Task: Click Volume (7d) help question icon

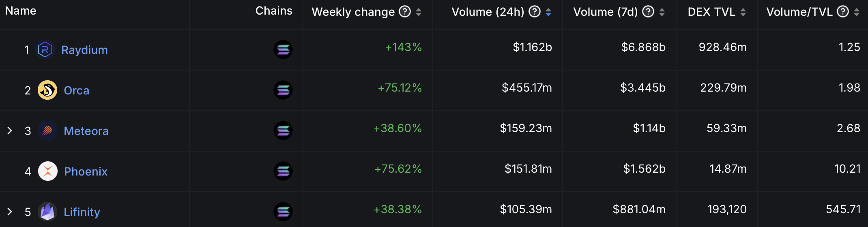Action: (x=648, y=11)
